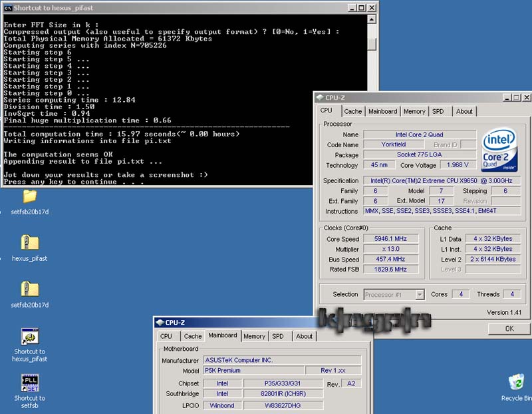Select CPU tab in Mainboard CPU-Z window

(166, 336)
